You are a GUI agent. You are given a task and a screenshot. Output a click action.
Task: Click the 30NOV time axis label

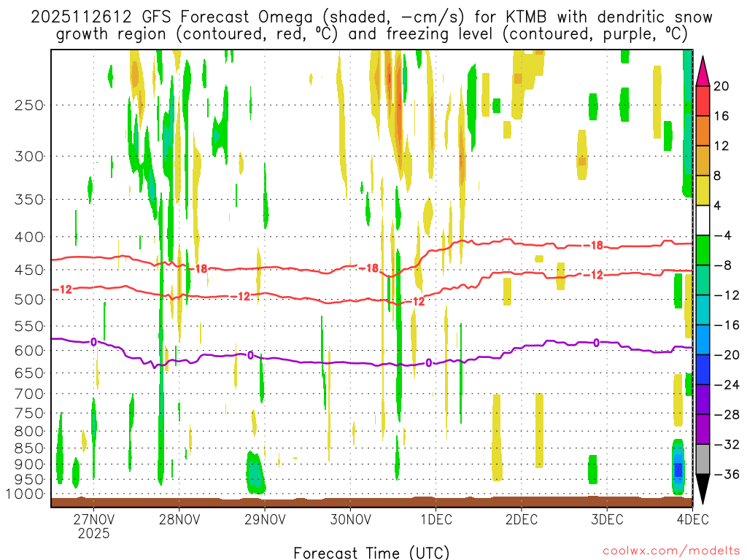click(x=350, y=519)
